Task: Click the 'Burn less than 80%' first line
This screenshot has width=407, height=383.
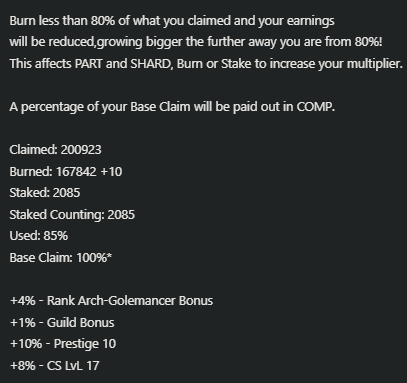Action: point(172,21)
